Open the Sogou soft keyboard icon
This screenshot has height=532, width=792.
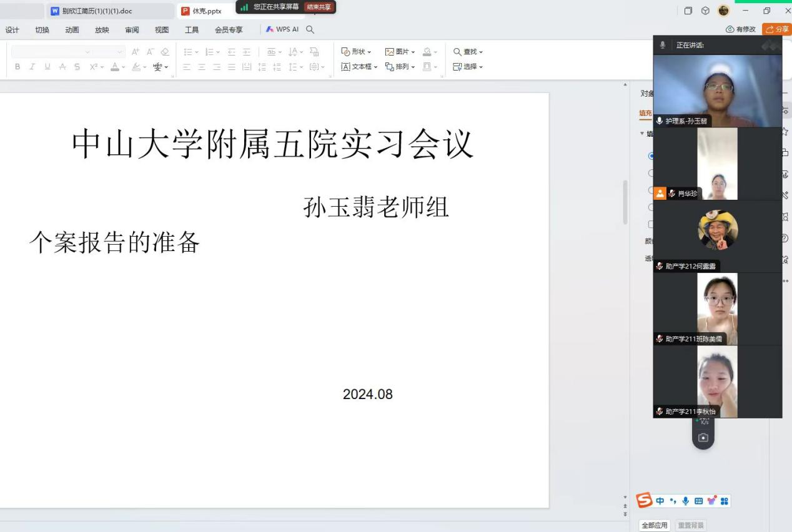pos(698,501)
